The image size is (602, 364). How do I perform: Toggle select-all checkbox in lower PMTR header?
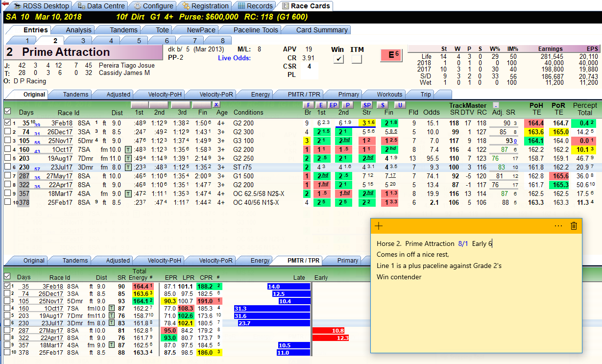7,277
